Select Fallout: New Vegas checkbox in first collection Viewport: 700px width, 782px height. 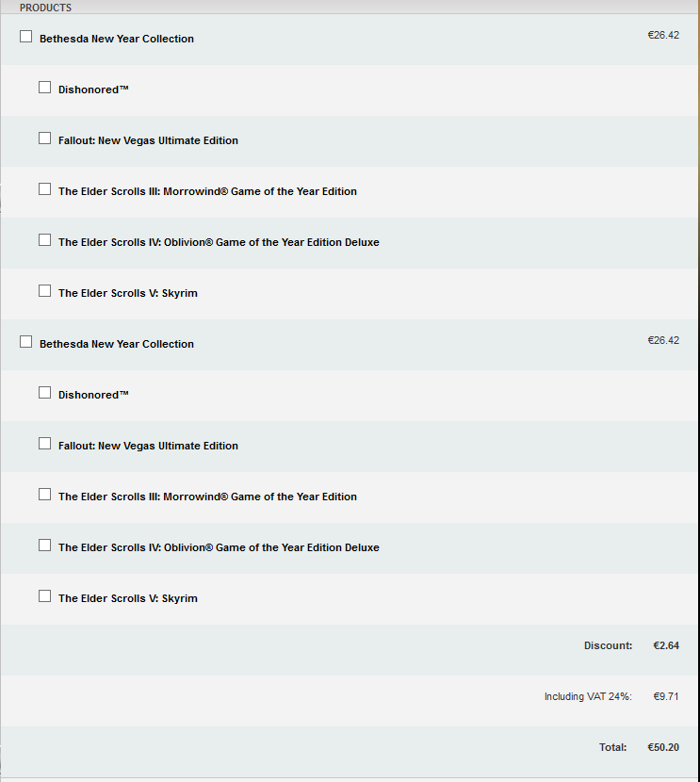45,138
